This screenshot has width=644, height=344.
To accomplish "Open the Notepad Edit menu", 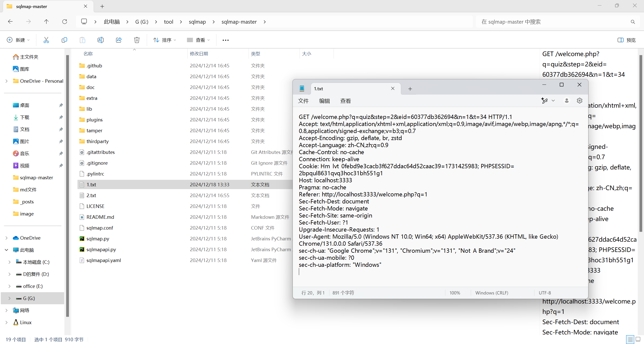I will [x=324, y=101].
